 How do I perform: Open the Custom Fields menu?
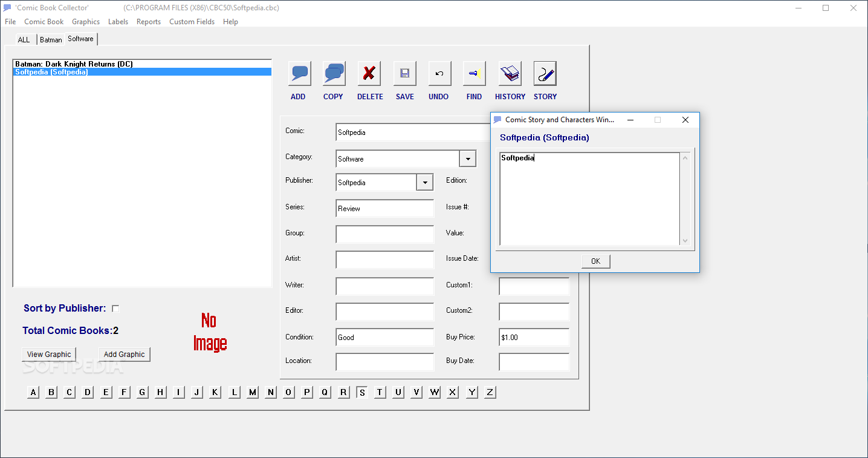point(192,22)
